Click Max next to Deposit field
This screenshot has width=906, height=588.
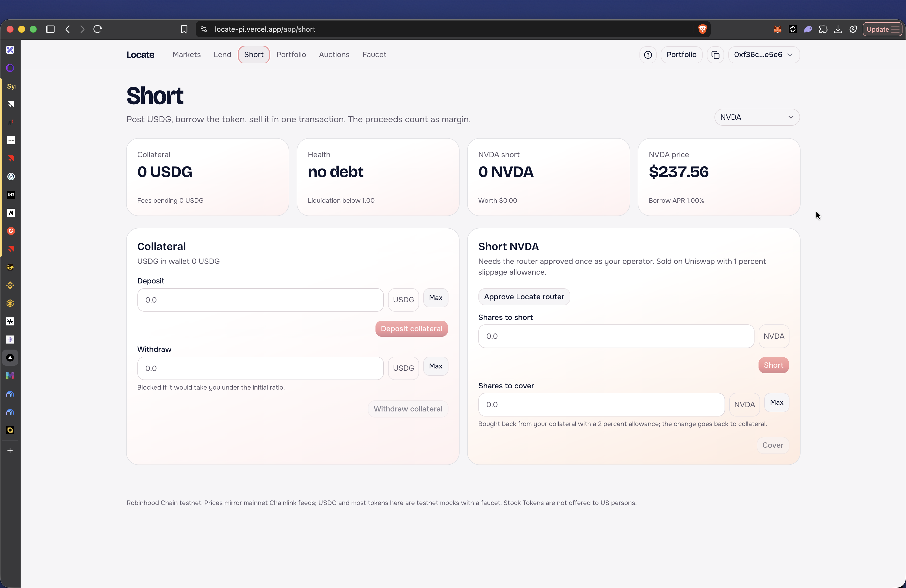click(x=435, y=298)
